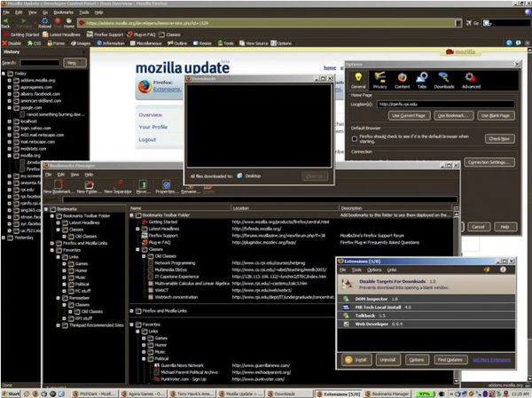Switch to Advanced pane in Options window
This screenshot has height=398, width=532.
[471, 81]
